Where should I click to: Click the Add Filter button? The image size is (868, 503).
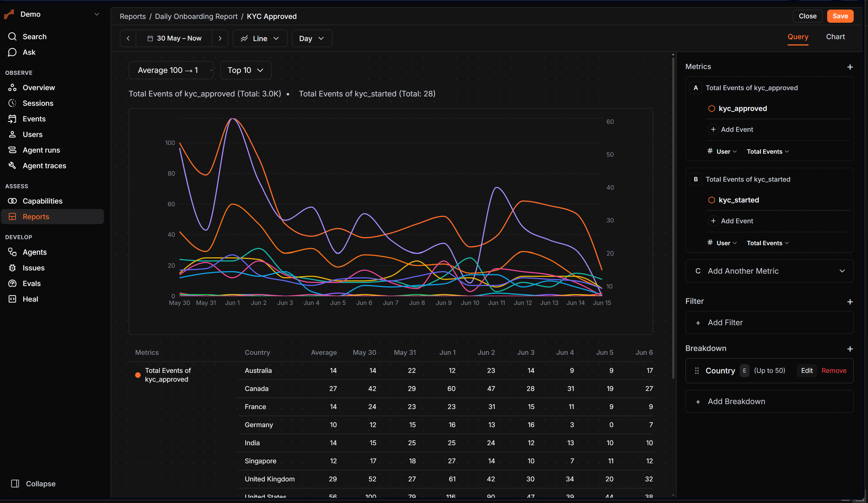[769, 323]
